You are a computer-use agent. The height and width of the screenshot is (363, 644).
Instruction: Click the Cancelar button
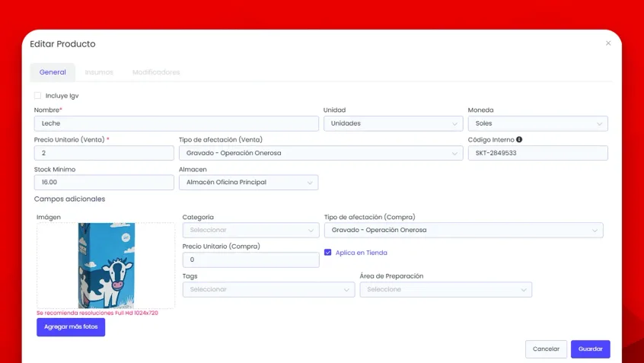546,349
